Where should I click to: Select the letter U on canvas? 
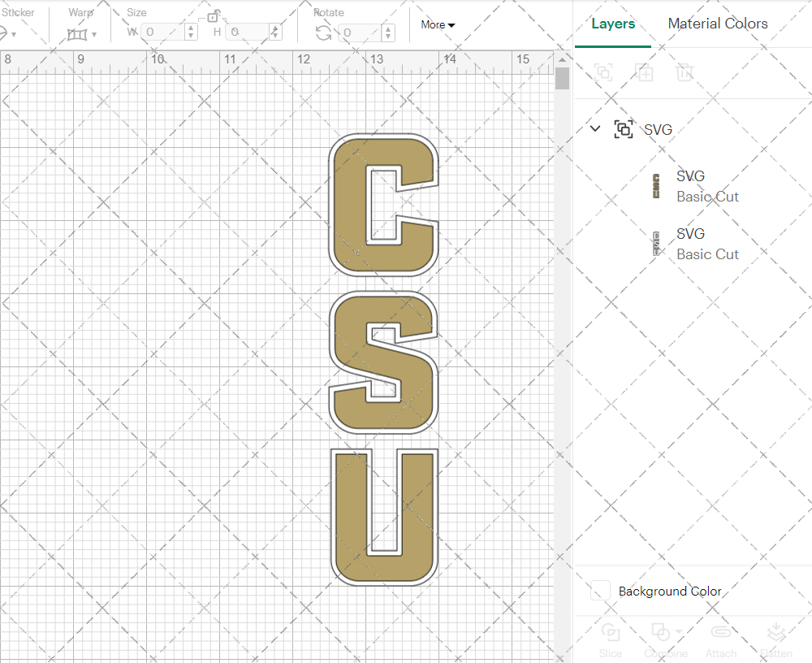point(384,518)
